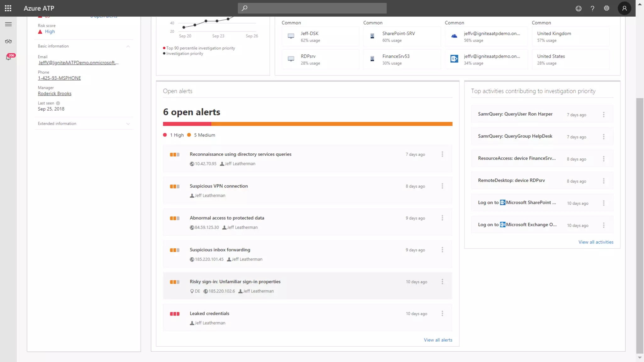The height and width of the screenshot is (362, 644).
Task: Open manager Roderick Brooks profile link
Action: point(55,94)
